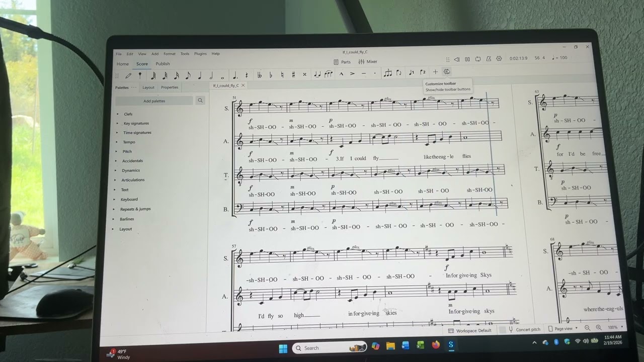Rewind playback to the start
Image resolution: width=644 pixels, height=362 pixels.
click(457, 59)
